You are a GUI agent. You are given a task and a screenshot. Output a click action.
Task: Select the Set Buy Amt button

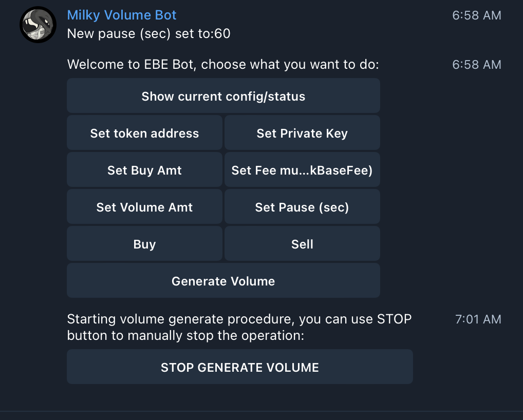[144, 170]
